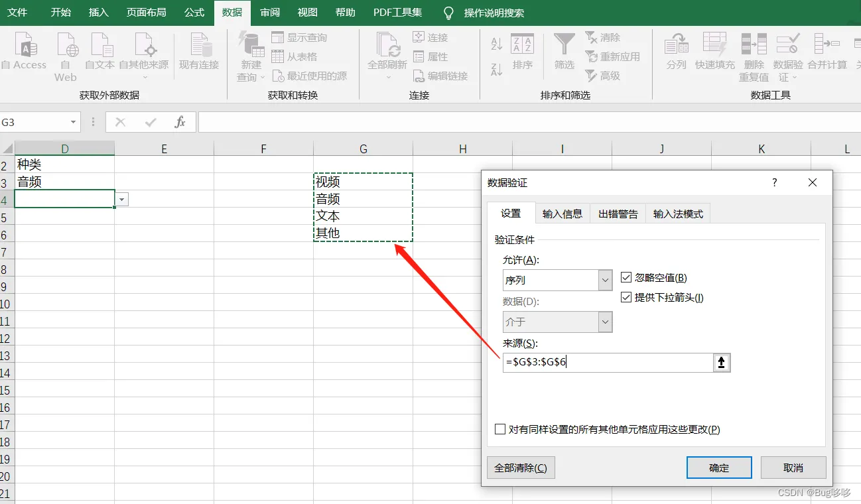861x504 pixels.
Task: Switch to the 输入法模式 tab
Action: point(678,214)
